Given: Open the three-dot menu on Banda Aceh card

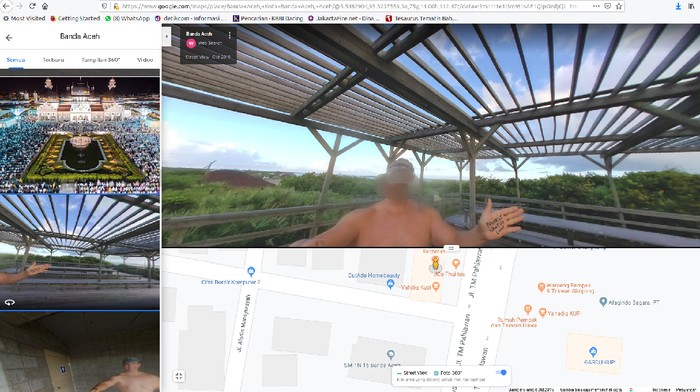Looking at the screenshot, I should tap(229, 35).
